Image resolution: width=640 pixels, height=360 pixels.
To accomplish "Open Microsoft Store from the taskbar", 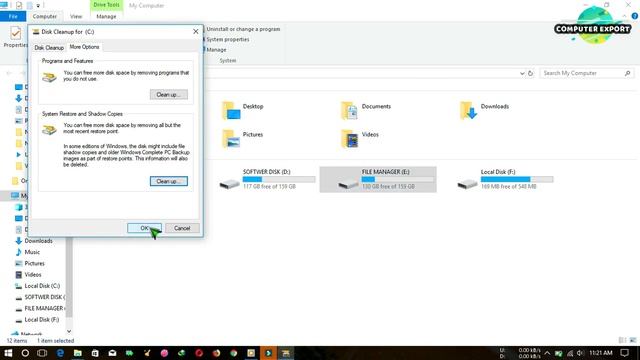I will coord(95,353).
